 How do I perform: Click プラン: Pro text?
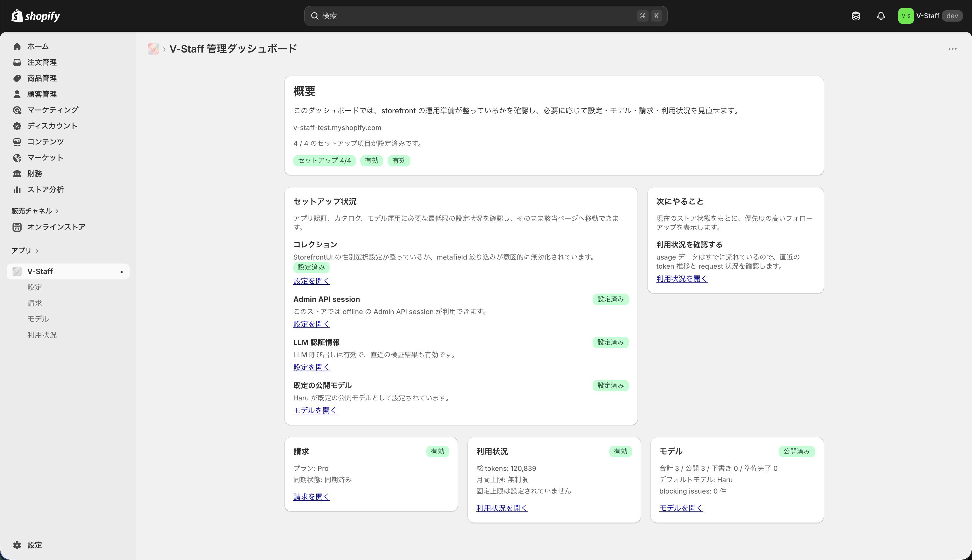click(x=311, y=469)
